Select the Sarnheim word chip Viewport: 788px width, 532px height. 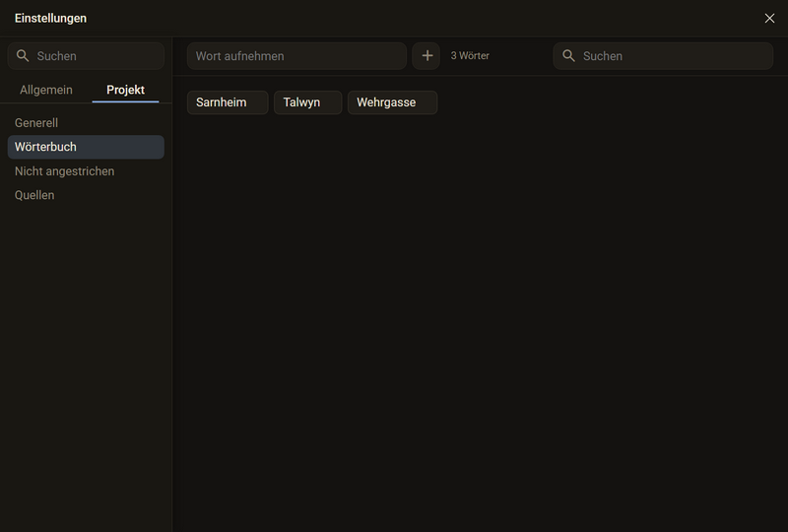(x=228, y=102)
